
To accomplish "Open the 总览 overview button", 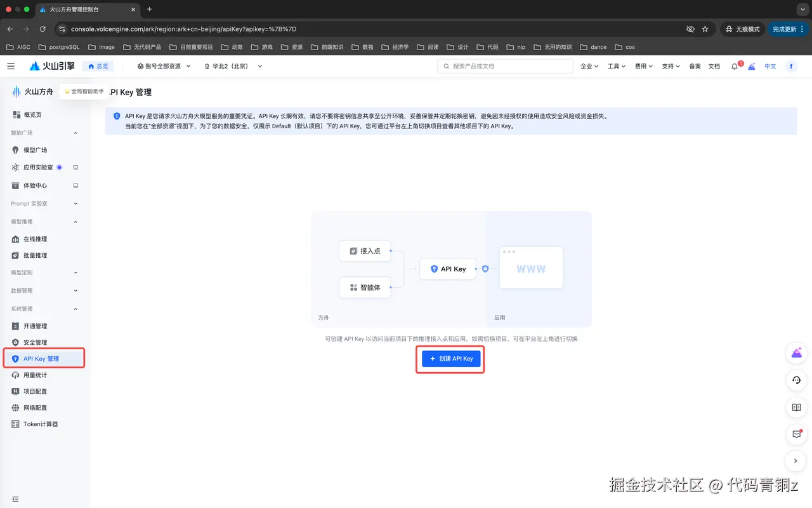I will (x=98, y=66).
